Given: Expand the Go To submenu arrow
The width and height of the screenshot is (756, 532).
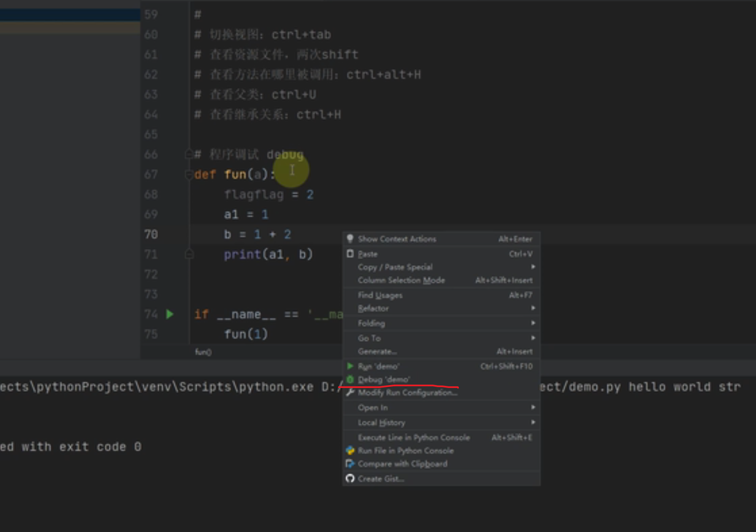Looking at the screenshot, I should (x=533, y=338).
